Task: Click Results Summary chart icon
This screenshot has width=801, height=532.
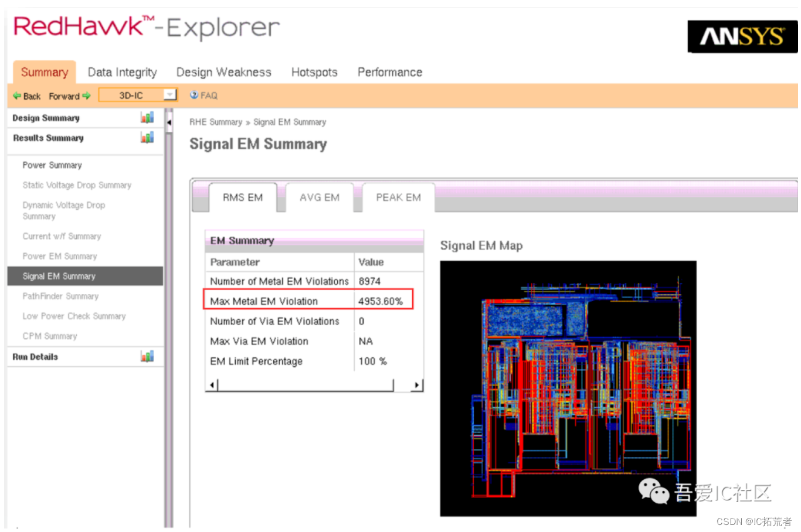Action: pyautogui.click(x=147, y=137)
